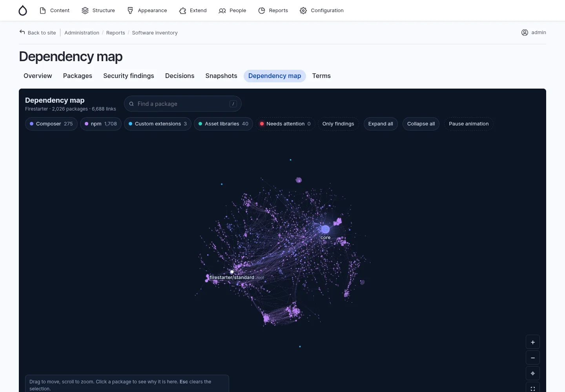Select the core node in the graph
The height and width of the screenshot is (392, 565).
(325, 229)
